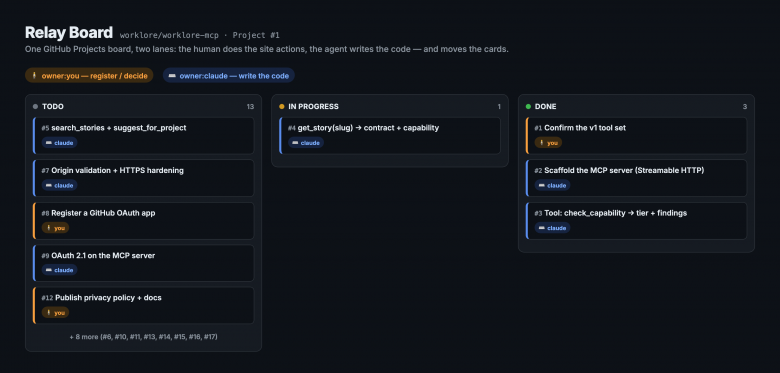This screenshot has height=373, width=780.
Task: Click the Relay Board title
Action: coord(69,33)
